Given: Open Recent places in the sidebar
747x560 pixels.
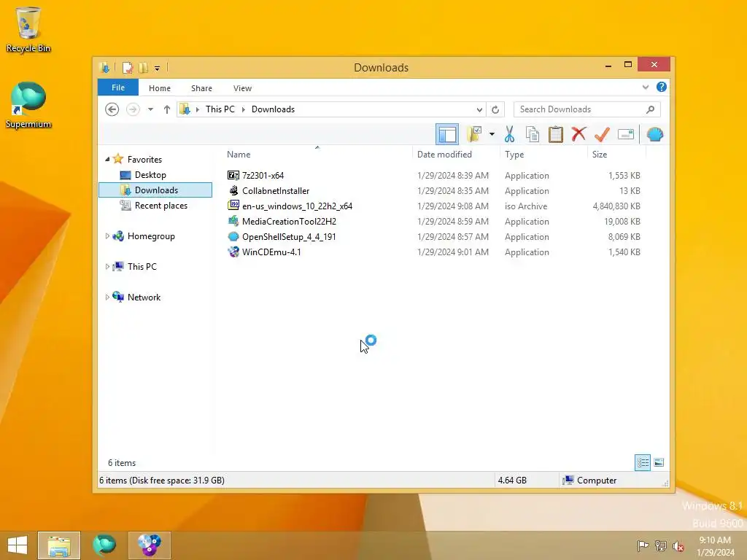Looking at the screenshot, I should coord(160,205).
